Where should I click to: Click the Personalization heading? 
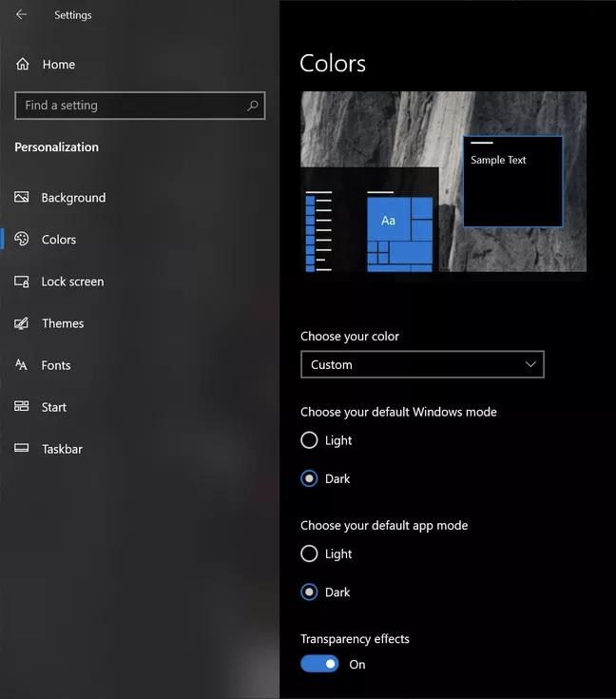point(57,147)
